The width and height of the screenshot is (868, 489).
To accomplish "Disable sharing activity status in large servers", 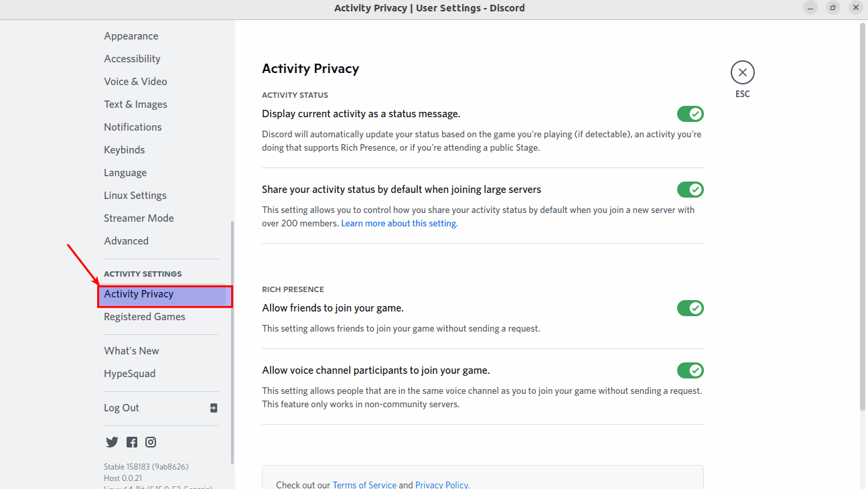I will click(x=691, y=190).
